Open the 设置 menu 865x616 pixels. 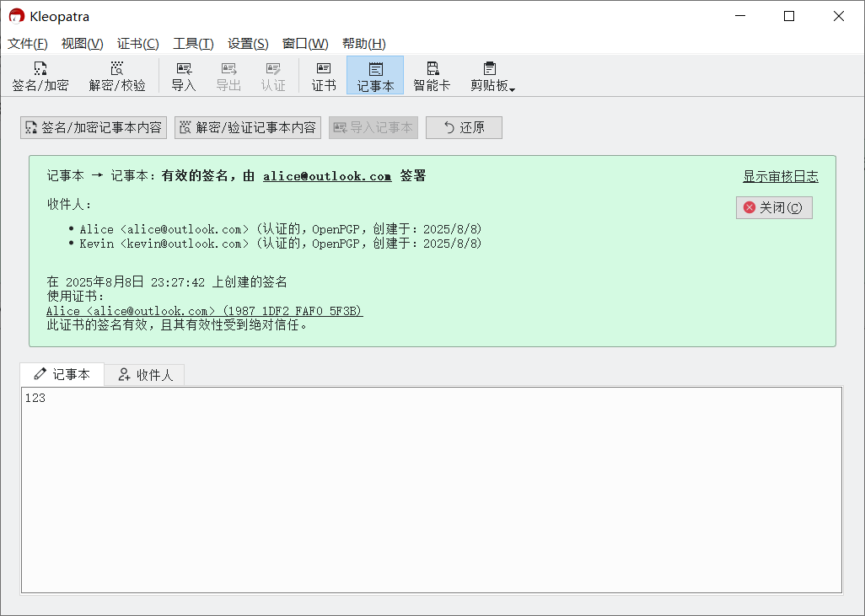pyautogui.click(x=250, y=43)
